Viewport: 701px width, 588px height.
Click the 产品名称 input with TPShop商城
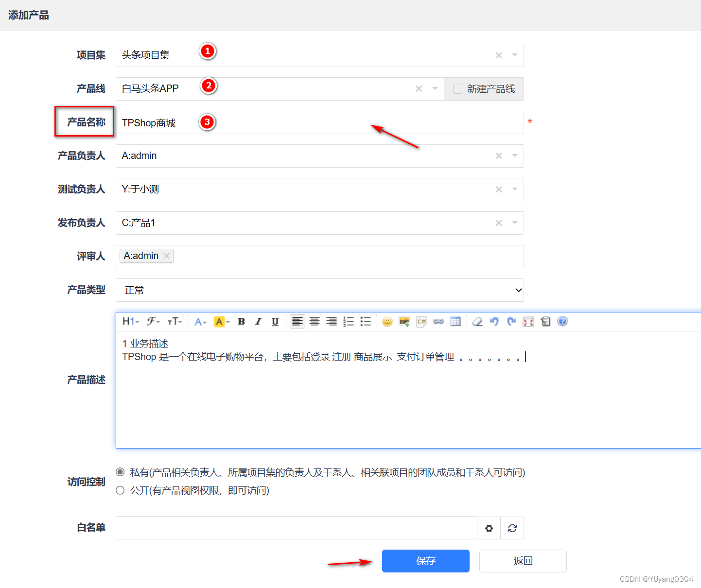pos(320,122)
